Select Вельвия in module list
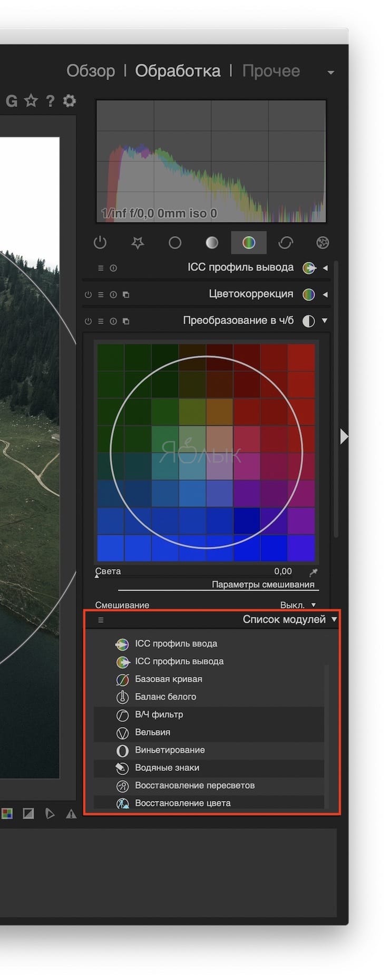390x980 pixels. click(209, 732)
